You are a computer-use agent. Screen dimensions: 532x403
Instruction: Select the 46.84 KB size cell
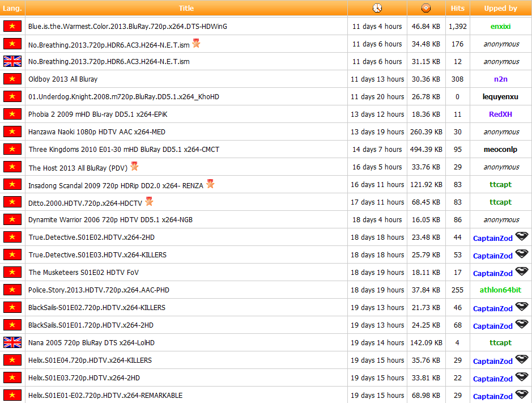[x=426, y=27]
